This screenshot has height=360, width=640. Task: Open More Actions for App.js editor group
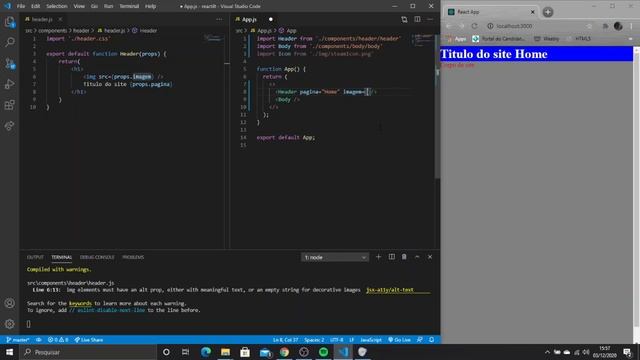430,19
